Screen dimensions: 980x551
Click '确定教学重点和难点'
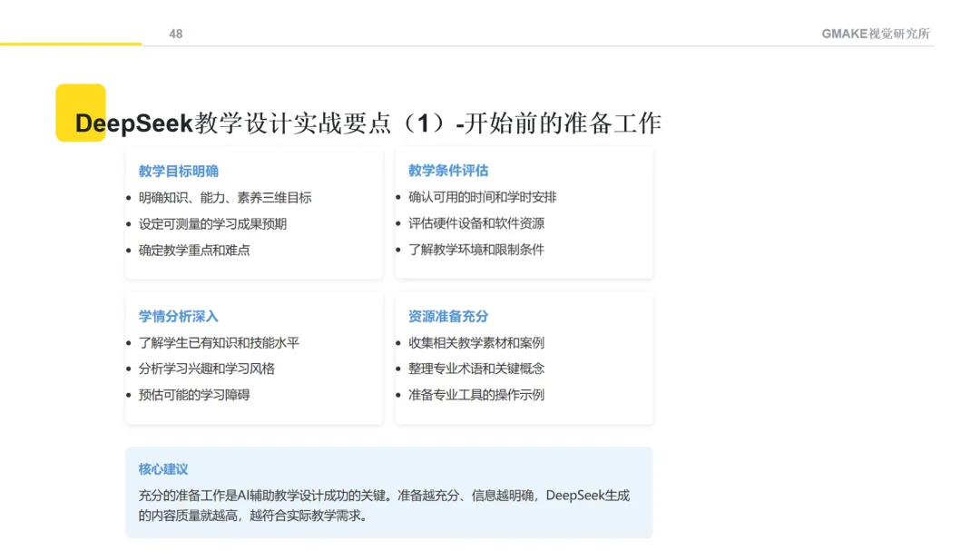click(194, 251)
